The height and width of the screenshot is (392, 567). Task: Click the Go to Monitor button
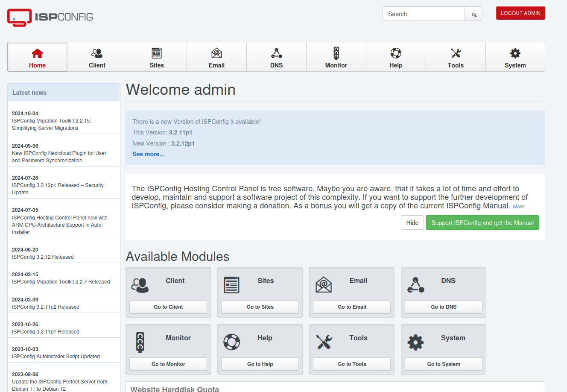(x=168, y=364)
